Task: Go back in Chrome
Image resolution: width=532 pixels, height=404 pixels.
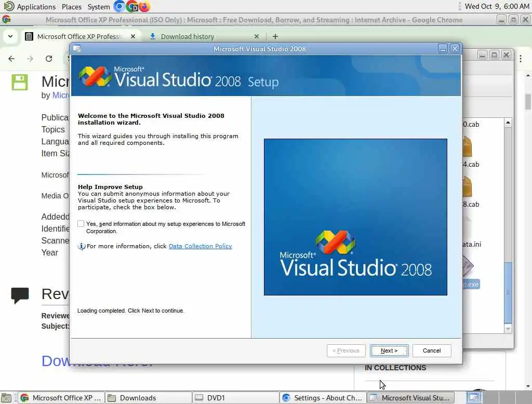Action: (11, 59)
